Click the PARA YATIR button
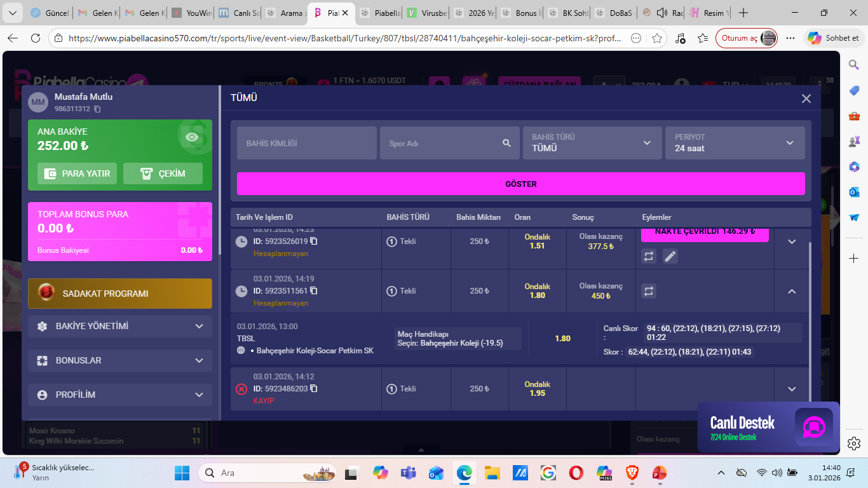The width and height of the screenshot is (868, 488). 77,173
